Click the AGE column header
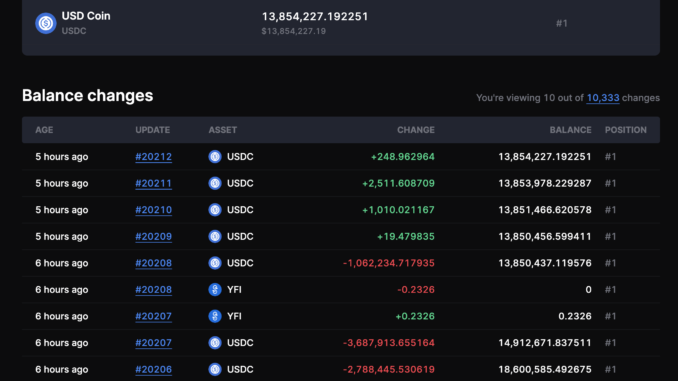678x381 pixels. pyautogui.click(x=44, y=130)
